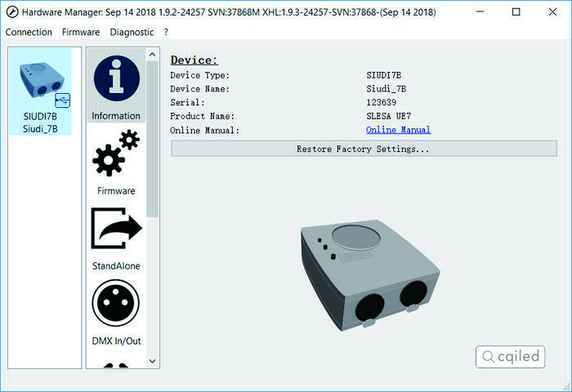Click the sidebar scroll up arrow

[153, 55]
